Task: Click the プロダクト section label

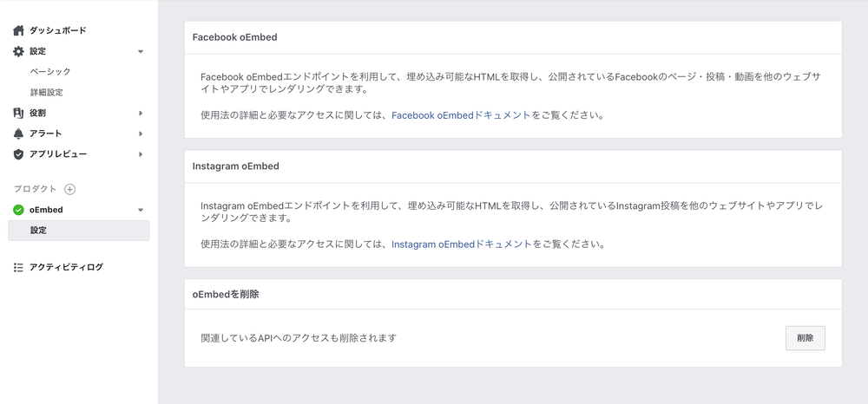Action: click(35, 189)
